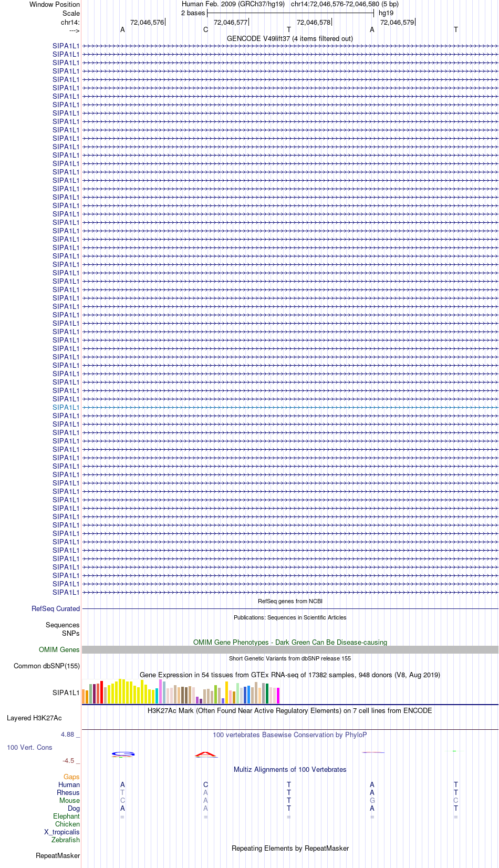
Task: Click the gray OMIM Genes track bar
Action: pyautogui.click(x=290, y=650)
